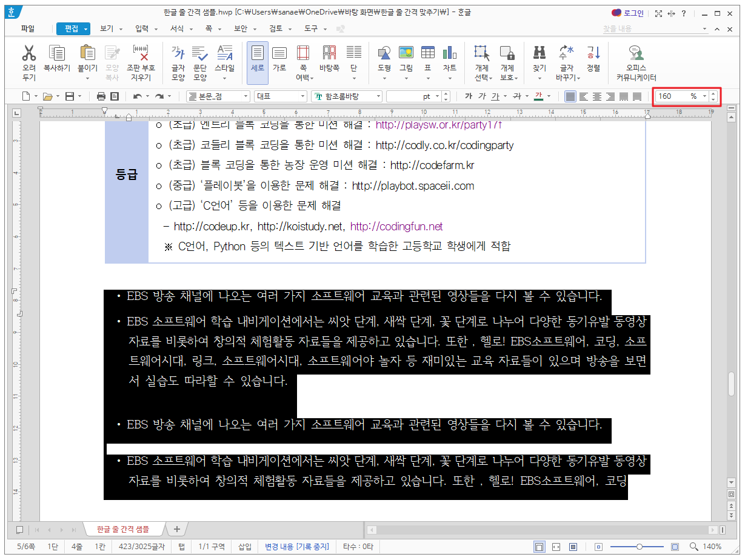Open the 본문_점 style dropdown
Screen dimensions: 745x560
click(x=246, y=96)
